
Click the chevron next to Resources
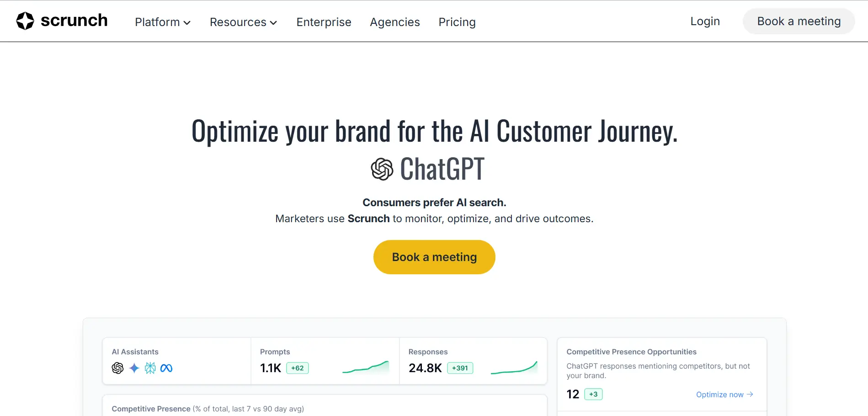point(273,23)
